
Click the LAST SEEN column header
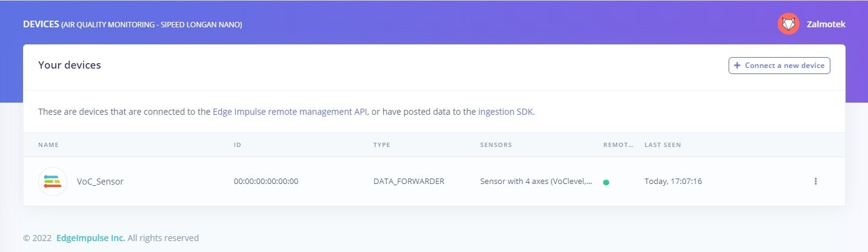click(x=663, y=145)
